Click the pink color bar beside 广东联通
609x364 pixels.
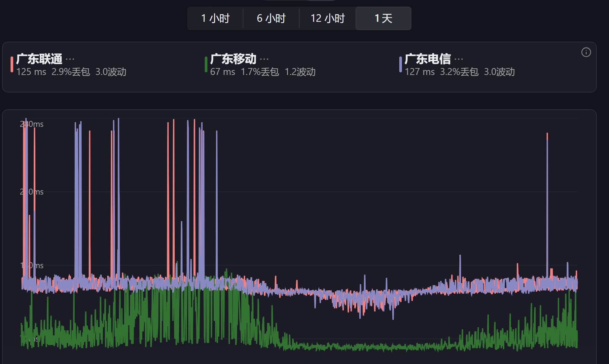[x=12, y=64]
